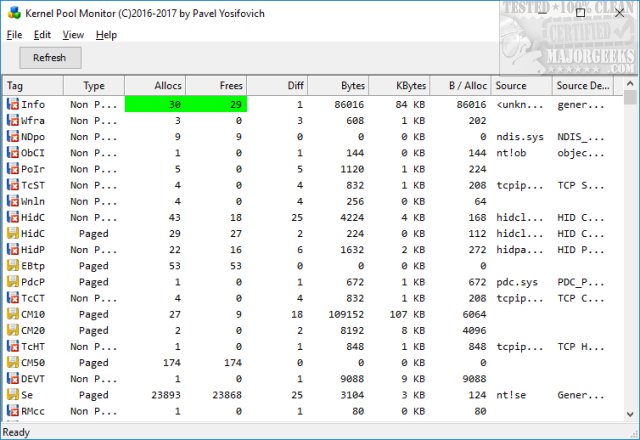Sort by the Allocs column header
Image resolution: width=640 pixels, height=440 pixels.
pyautogui.click(x=155, y=86)
